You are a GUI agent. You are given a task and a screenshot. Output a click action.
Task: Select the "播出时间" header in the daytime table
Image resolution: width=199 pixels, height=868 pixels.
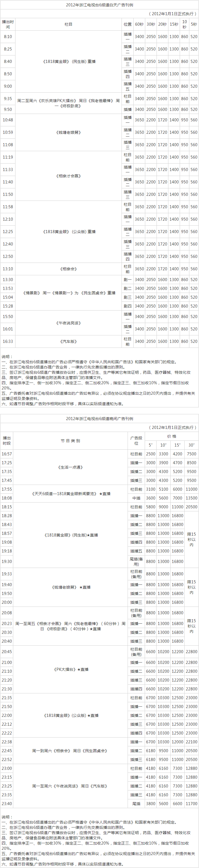point(8,24)
